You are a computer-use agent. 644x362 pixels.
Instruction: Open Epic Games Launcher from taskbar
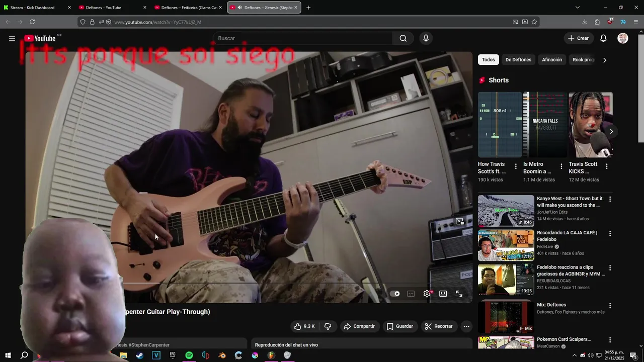coord(173,355)
